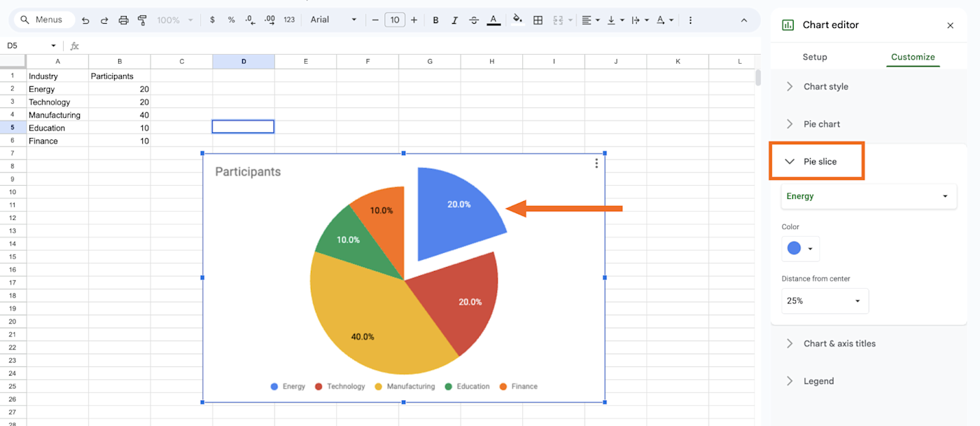Select cell containing Finance in column A

(57, 141)
